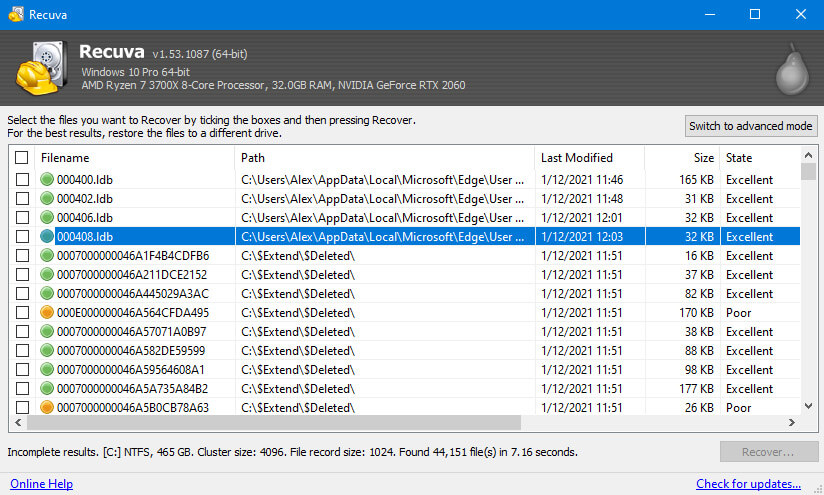This screenshot has width=824, height=495.
Task: Tick the checkbox for 000402.ldb
Action: click(22, 199)
